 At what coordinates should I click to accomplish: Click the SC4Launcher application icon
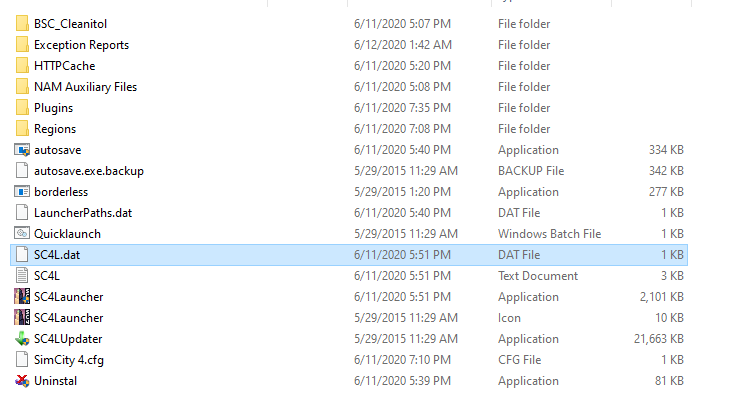(22, 297)
